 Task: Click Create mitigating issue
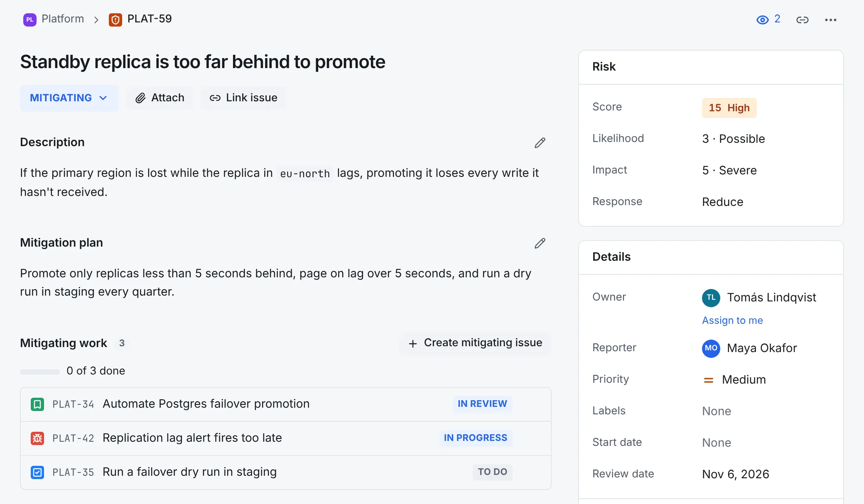(x=475, y=343)
